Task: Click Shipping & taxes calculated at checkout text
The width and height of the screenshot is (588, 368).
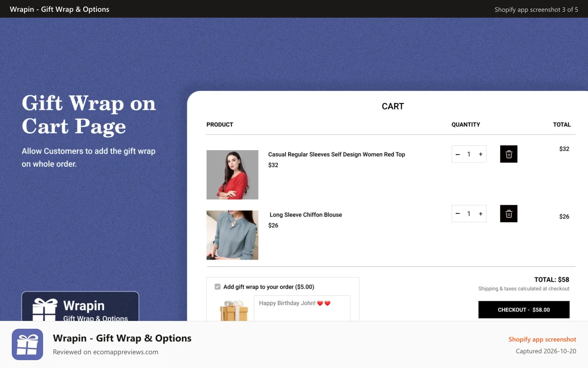Action: 524,289
